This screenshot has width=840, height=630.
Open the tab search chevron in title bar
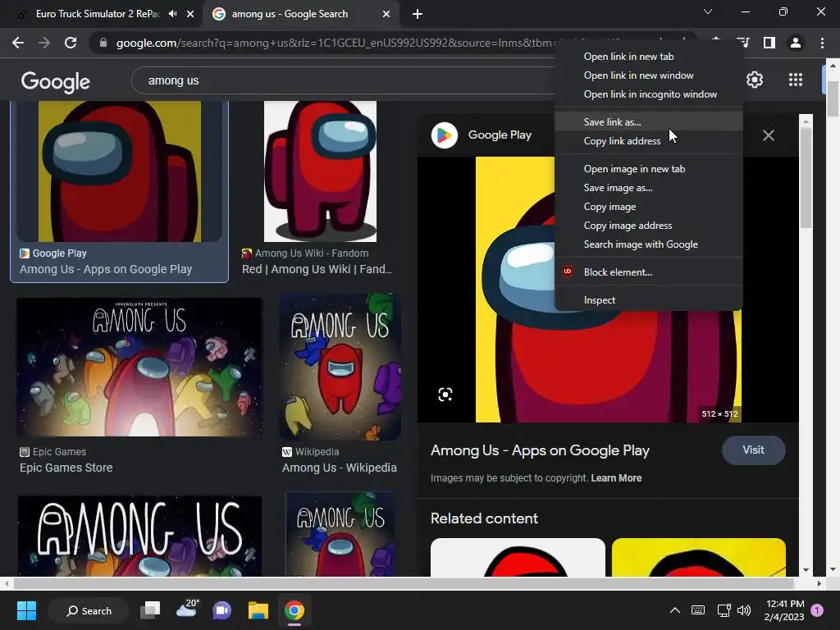[x=708, y=11]
